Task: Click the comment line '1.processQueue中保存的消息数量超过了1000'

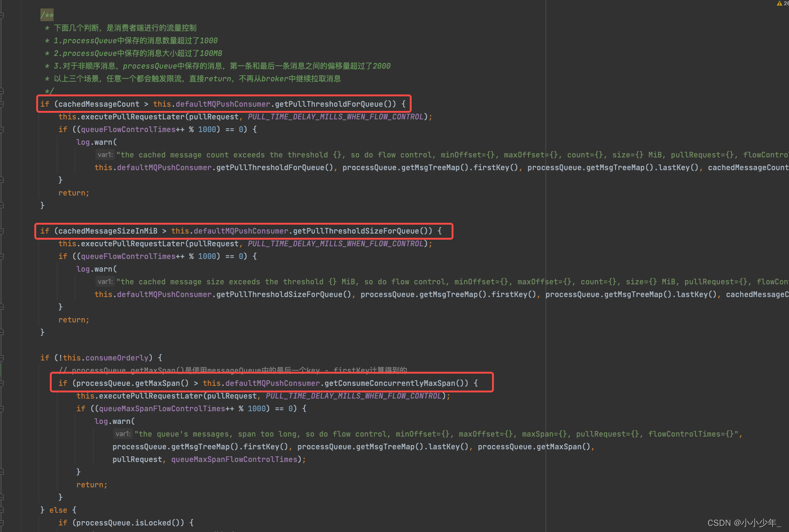Action: tap(135, 40)
